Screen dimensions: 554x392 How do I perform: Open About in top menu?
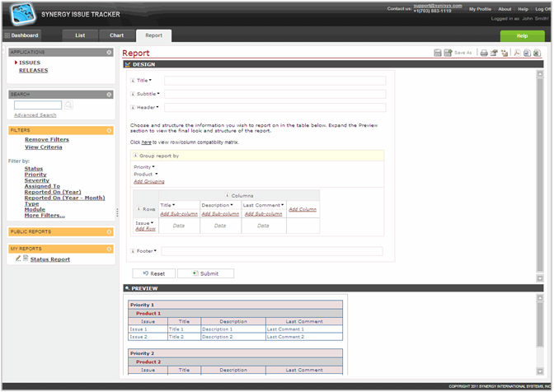point(505,9)
